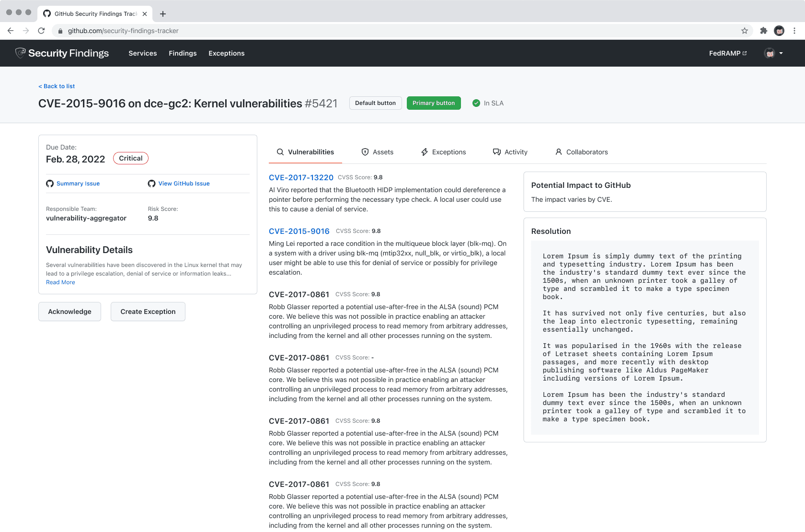Open the CVE-2017-13220 link
Image resolution: width=805 pixels, height=532 pixels.
pos(301,177)
